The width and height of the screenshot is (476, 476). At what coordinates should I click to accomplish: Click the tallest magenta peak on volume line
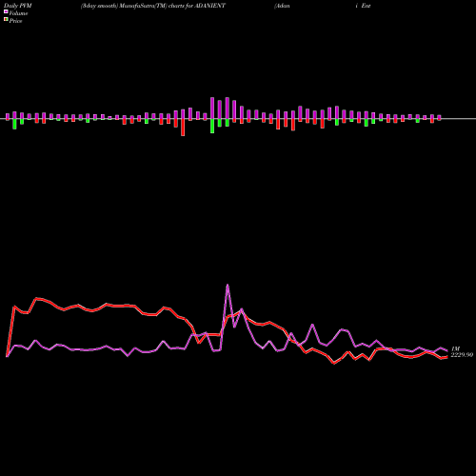[x=228, y=285]
